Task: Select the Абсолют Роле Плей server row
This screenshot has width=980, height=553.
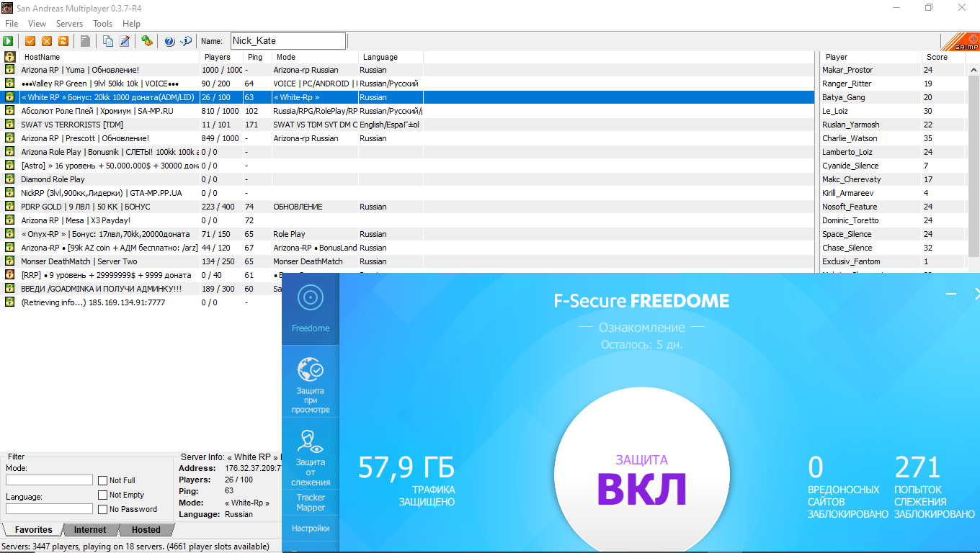Action: coord(409,111)
